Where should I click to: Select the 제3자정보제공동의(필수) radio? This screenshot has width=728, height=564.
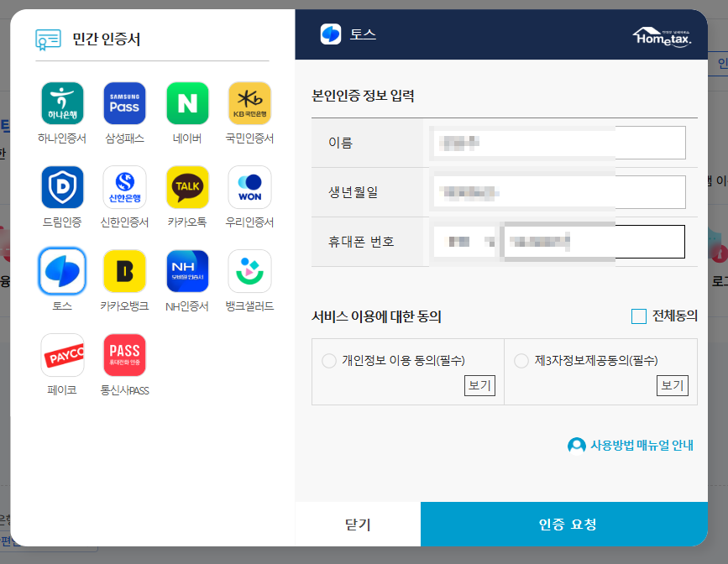(x=521, y=361)
